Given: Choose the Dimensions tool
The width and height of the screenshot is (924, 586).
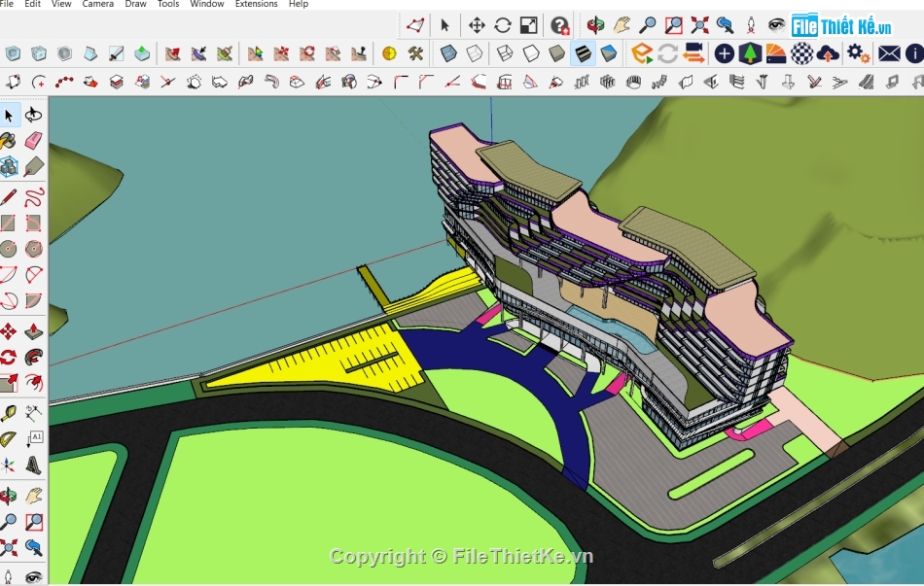Looking at the screenshot, I should coord(34,413).
